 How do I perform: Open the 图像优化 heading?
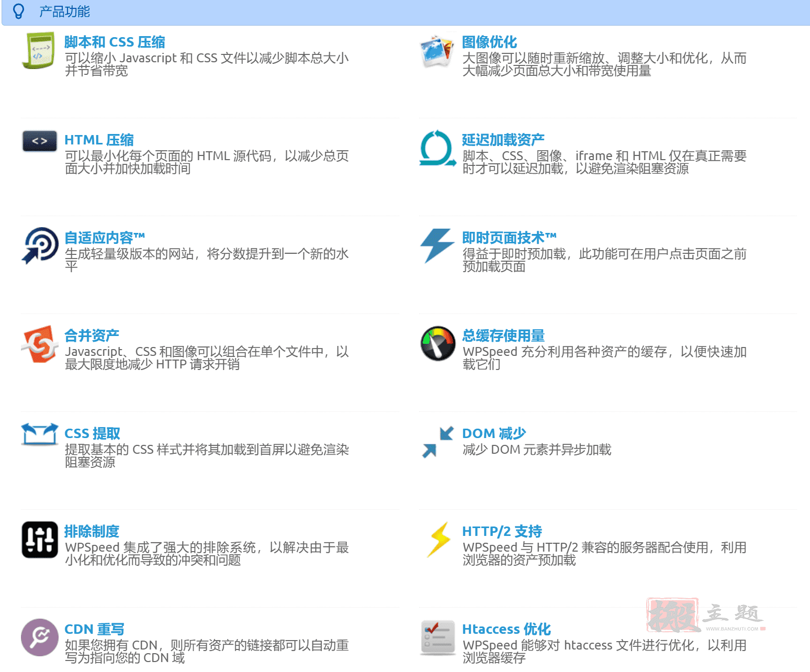click(x=489, y=42)
